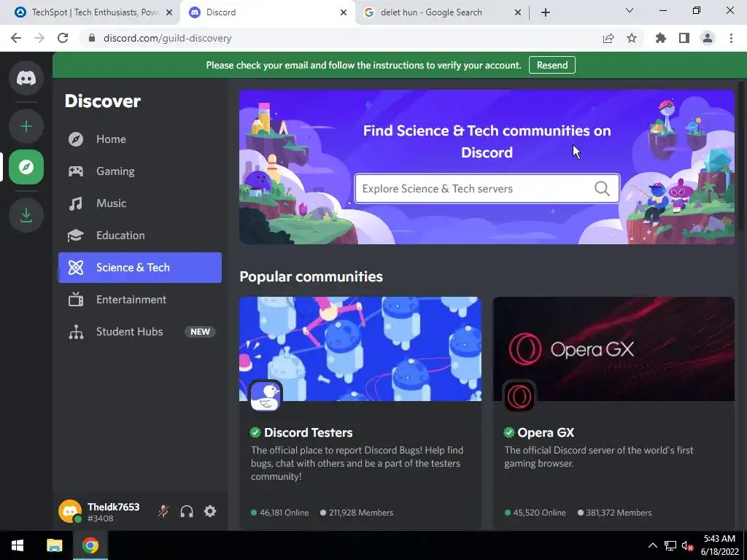
Task: Click the Add a Server plus icon
Action: [26, 126]
